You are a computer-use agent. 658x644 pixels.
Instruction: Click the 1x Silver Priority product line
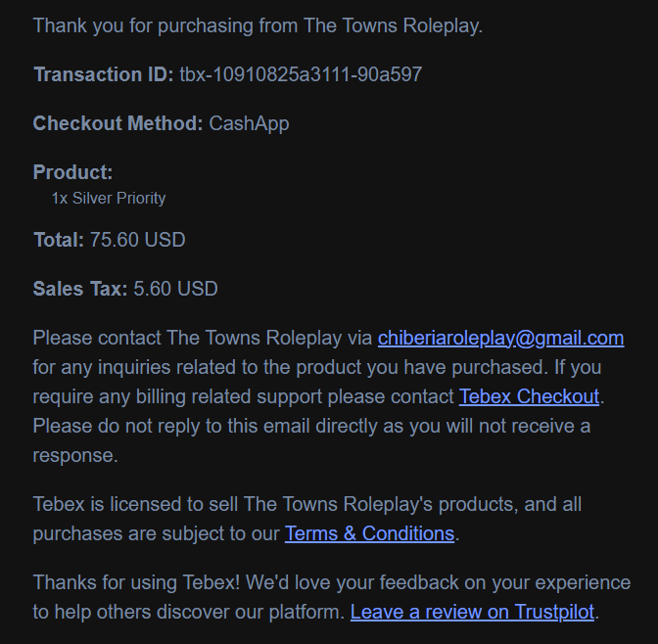[x=109, y=198]
